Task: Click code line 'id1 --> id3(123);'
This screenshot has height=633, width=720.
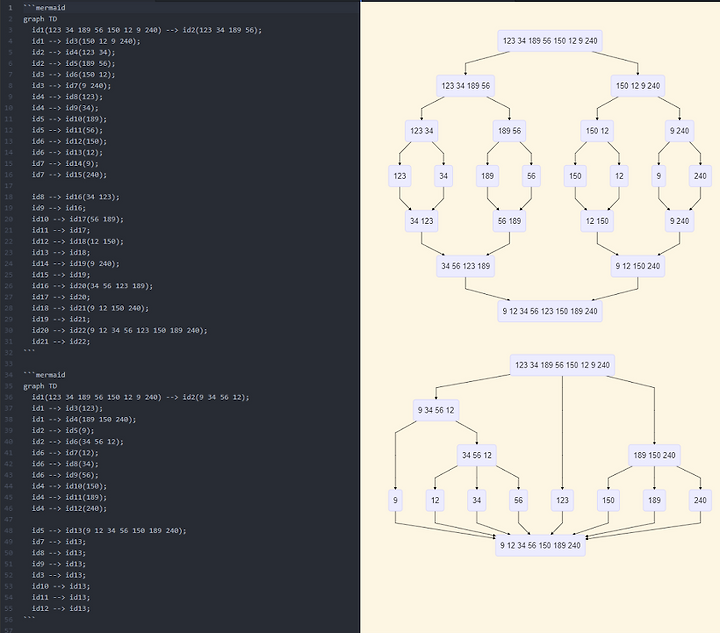Action: coord(67,408)
